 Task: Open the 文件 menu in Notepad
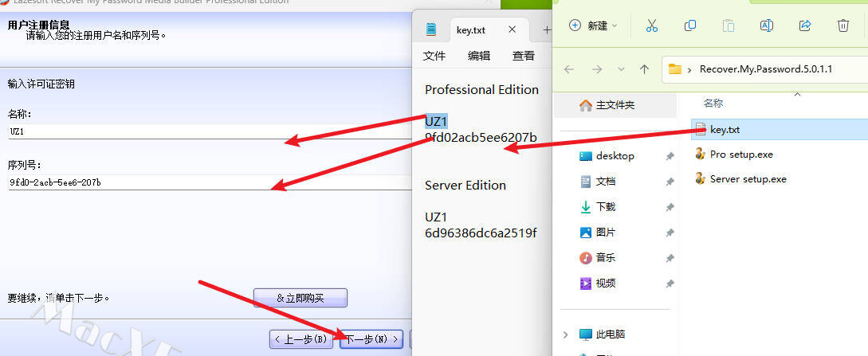(434, 56)
